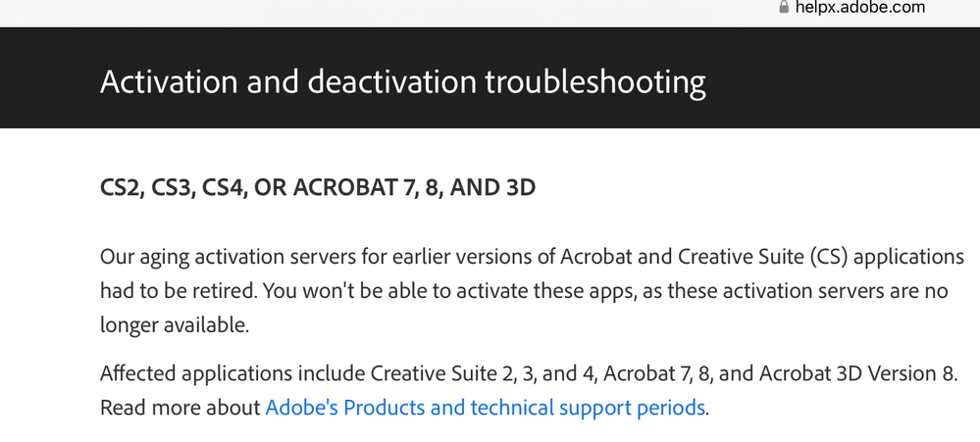The image size is (980, 442).
Task: Click the 'longer available.' text line
Action: click(175, 325)
